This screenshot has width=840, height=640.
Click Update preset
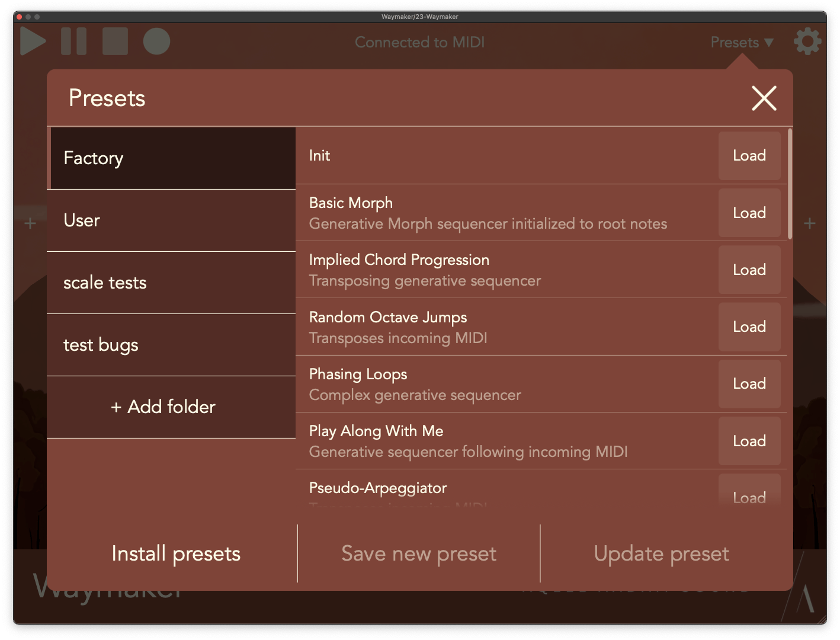(661, 553)
